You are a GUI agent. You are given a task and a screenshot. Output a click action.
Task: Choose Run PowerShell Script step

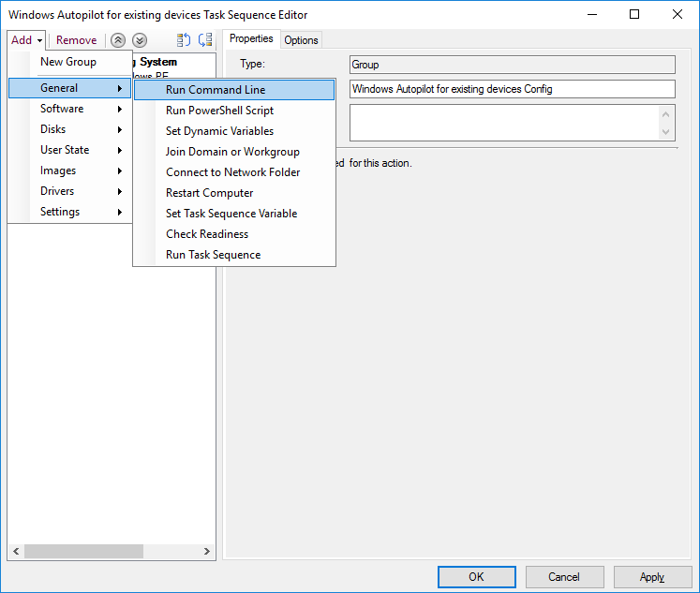click(234, 111)
